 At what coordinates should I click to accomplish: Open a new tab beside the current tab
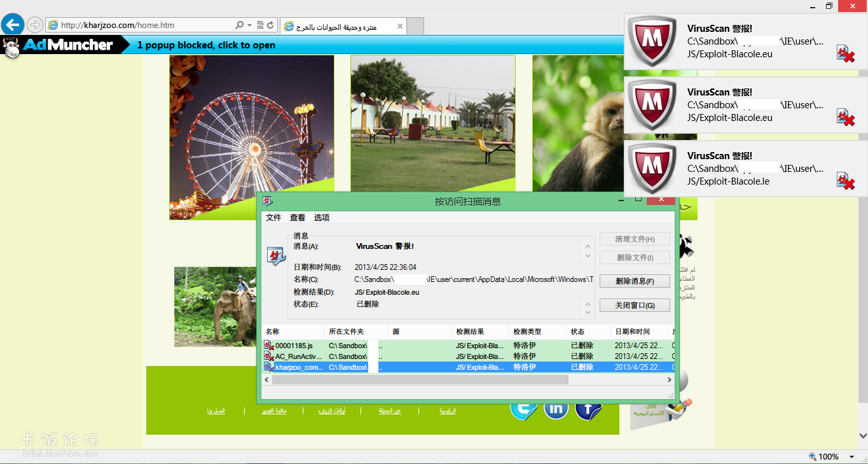tap(415, 27)
